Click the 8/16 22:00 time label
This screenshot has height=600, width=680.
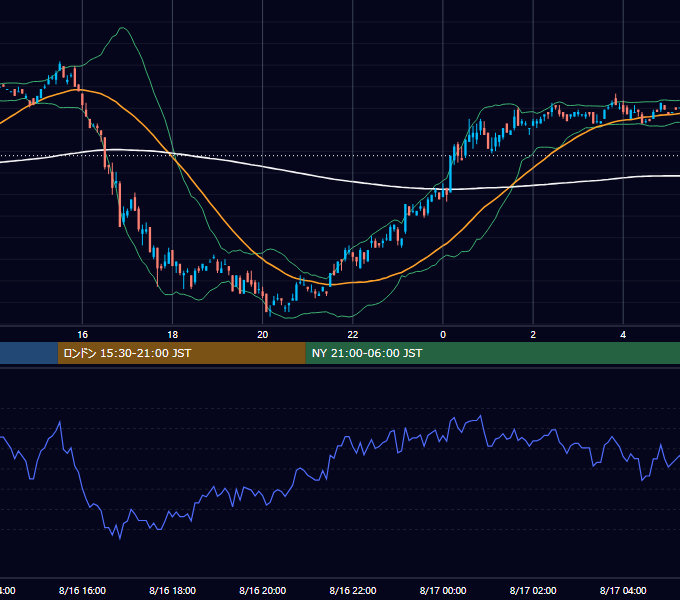pos(353,590)
